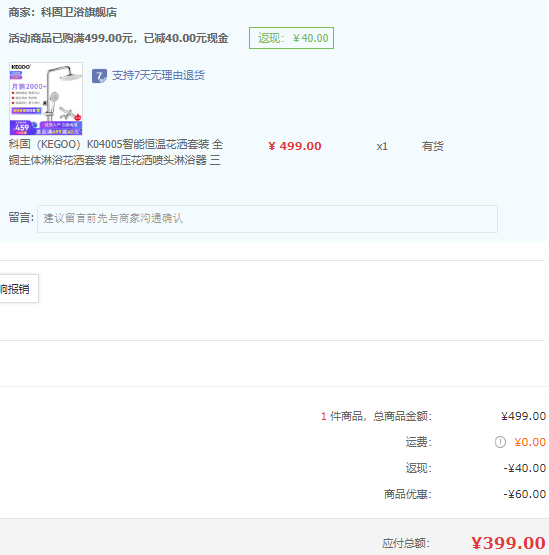Click promotion text 已减40.00元现金

[186, 38]
